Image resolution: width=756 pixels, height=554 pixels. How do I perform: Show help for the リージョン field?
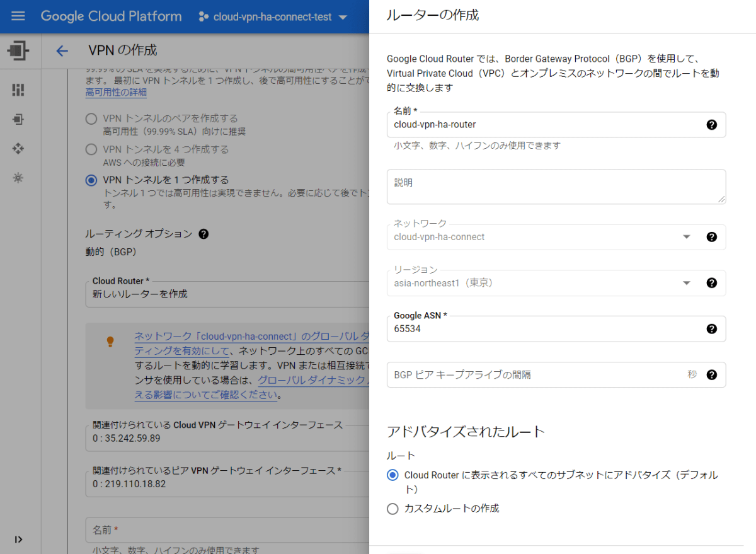712,283
